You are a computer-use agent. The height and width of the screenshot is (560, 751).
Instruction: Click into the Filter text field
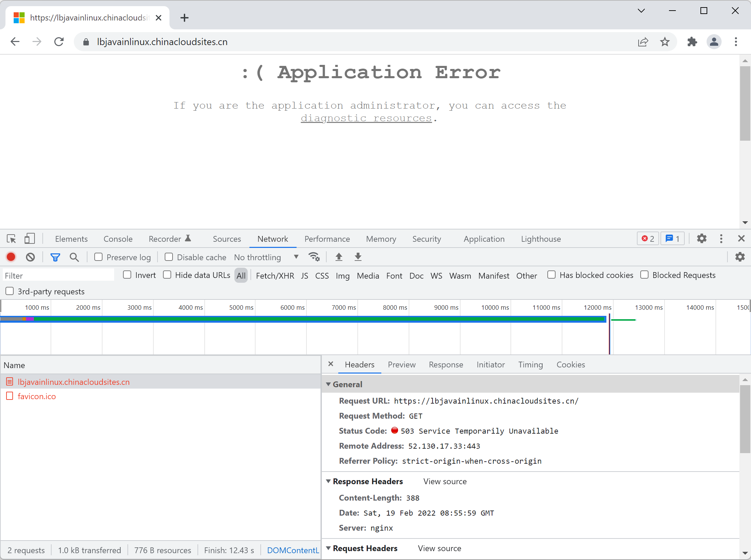click(58, 276)
